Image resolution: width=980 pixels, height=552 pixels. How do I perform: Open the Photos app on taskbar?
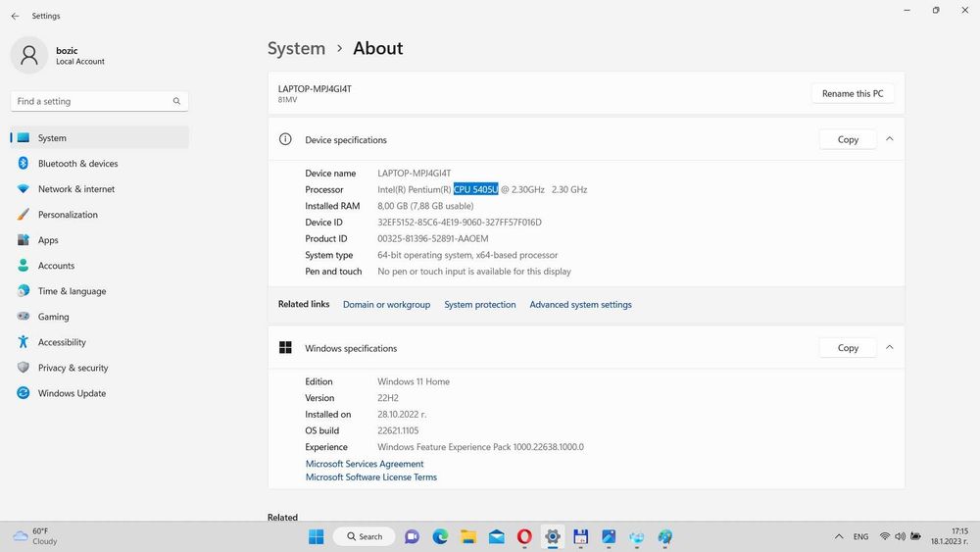pyautogui.click(x=609, y=536)
